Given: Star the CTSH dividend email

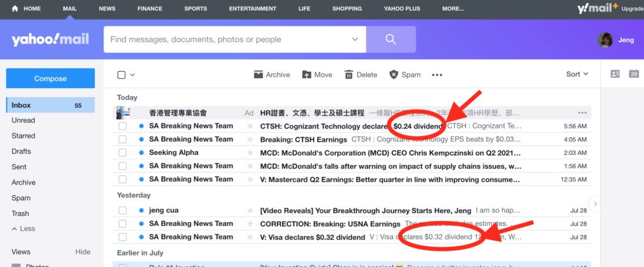Looking at the screenshot, I should point(250,126).
